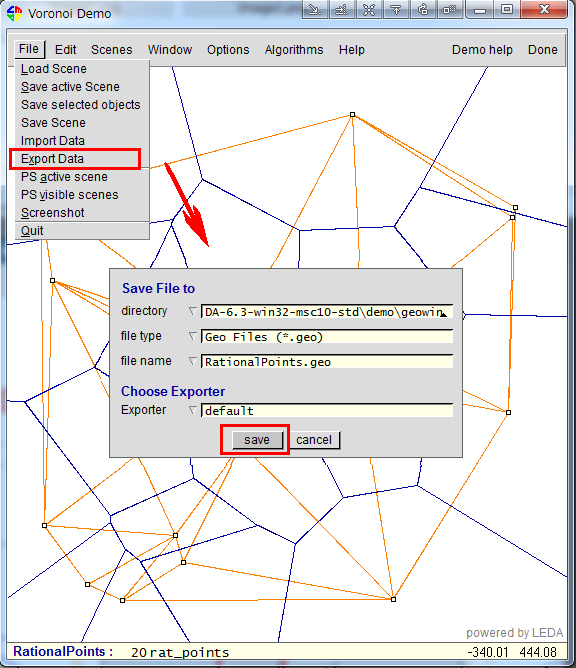Open the Exporter dropdown arrow
This screenshot has height=668, width=576.
193,410
